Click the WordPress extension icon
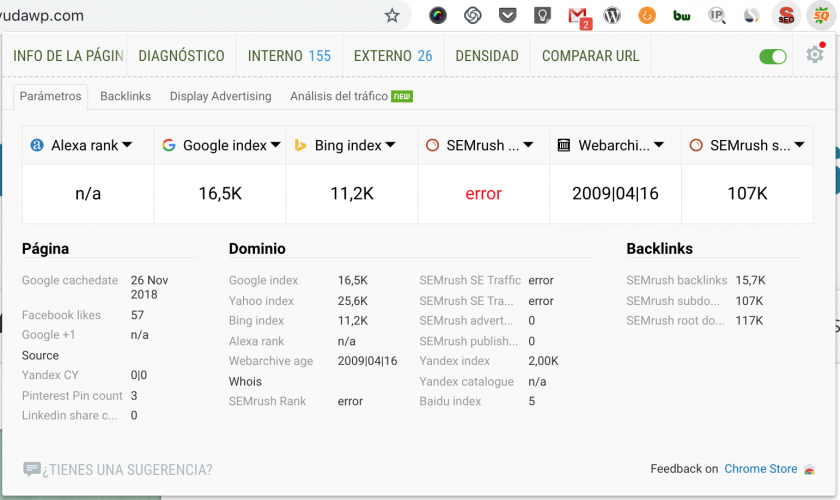The image size is (840, 500). [613, 16]
